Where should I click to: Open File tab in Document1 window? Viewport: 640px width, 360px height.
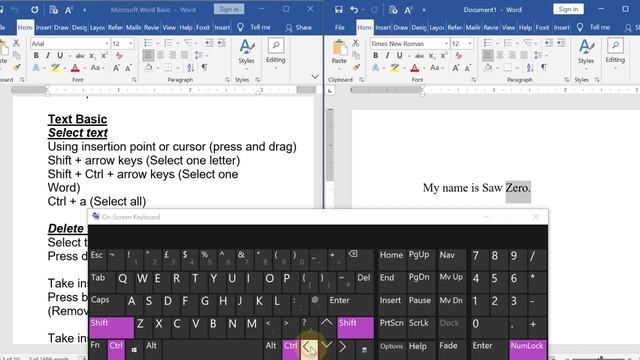(x=340, y=28)
